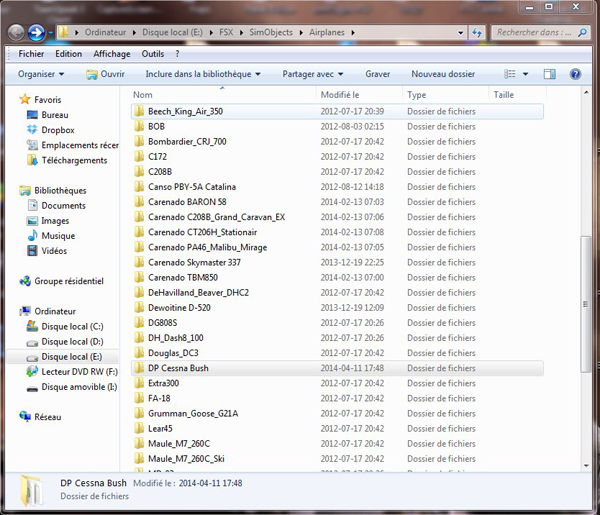Change view using the view mode icon
Screen dimensions: 600x515
pyautogui.click(x=510, y=74)
